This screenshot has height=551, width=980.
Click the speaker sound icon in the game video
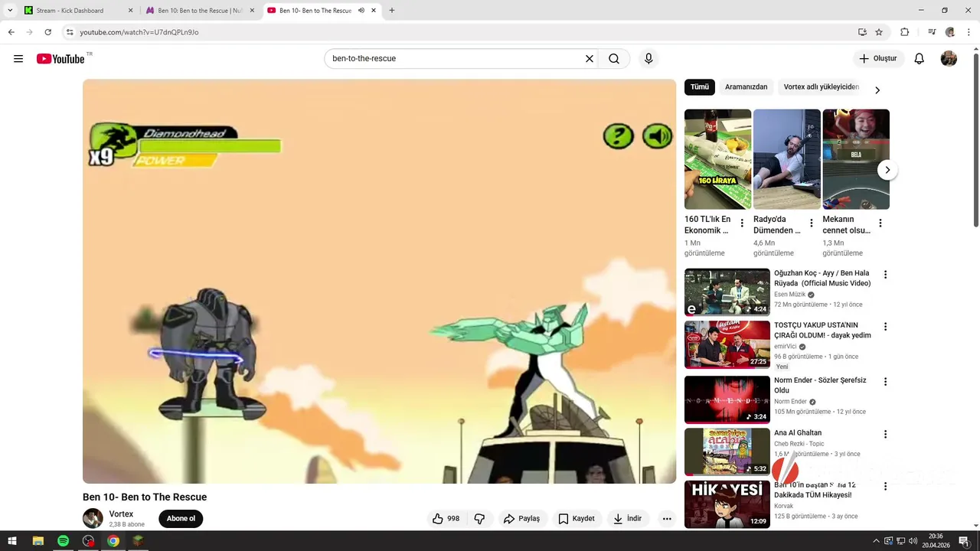coord(657,137)
